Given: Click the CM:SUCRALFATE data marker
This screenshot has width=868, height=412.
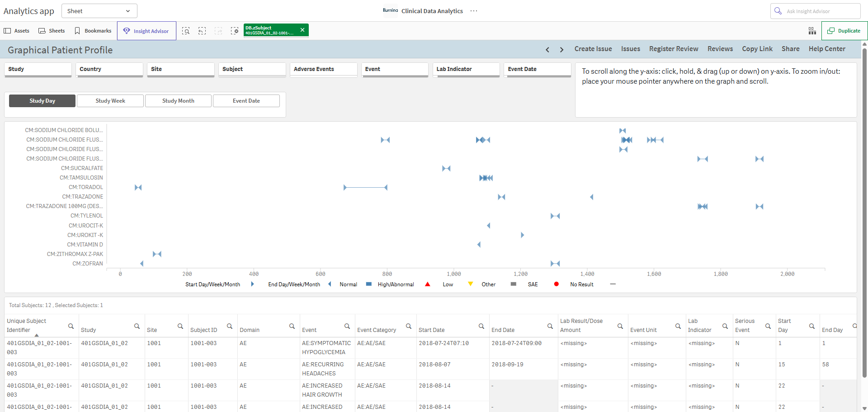Looking at the screenshot, I should 446,168.
